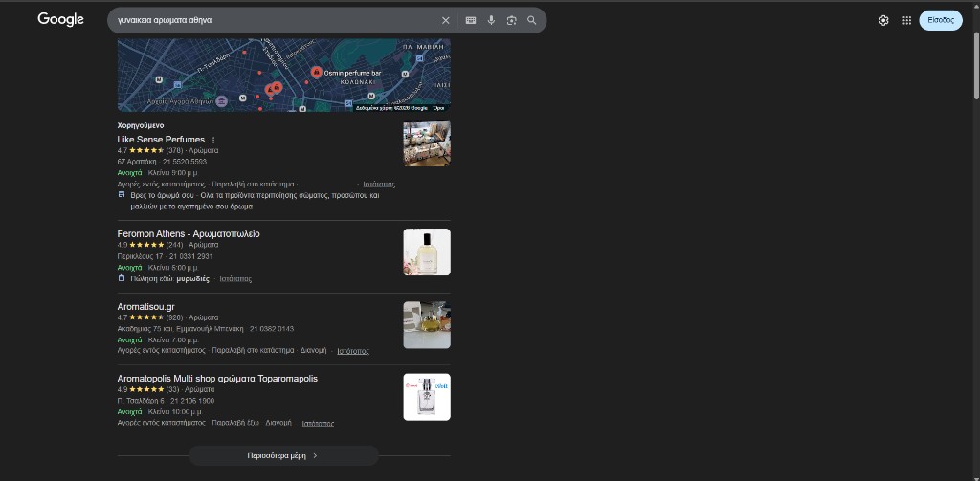Click the Aromatopolis address Π. Τσαλδάρη 6
The image size is (980, 481).
[x=141, y=401]
